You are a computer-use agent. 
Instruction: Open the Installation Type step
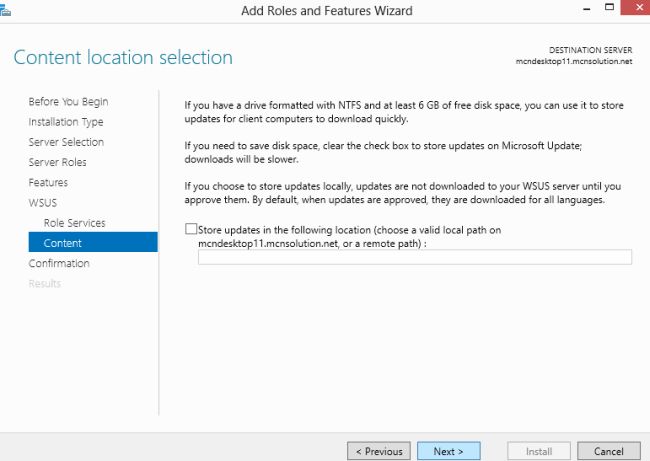tap(66, 122)
